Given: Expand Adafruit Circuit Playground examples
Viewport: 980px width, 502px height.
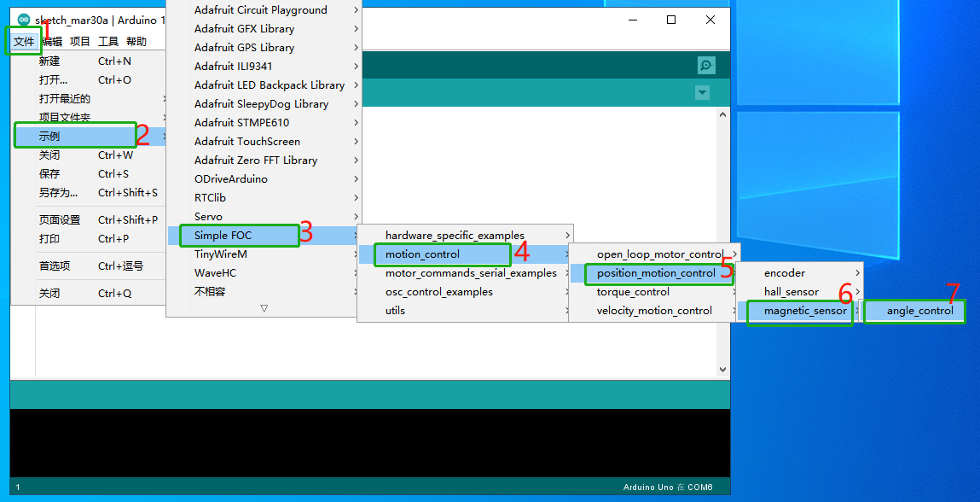Looking at the screenshot, I should click(x=264, y=10).
